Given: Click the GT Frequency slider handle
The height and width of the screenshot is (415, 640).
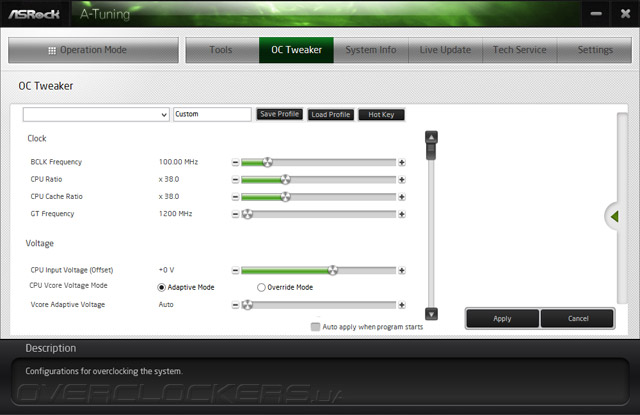Looking at the screenshot, I should 247,214.
